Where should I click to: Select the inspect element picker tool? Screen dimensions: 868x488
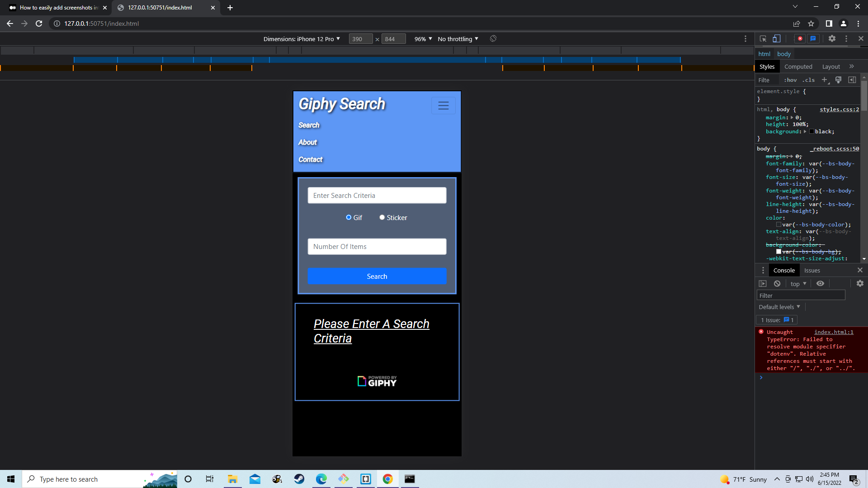[763, 39]
